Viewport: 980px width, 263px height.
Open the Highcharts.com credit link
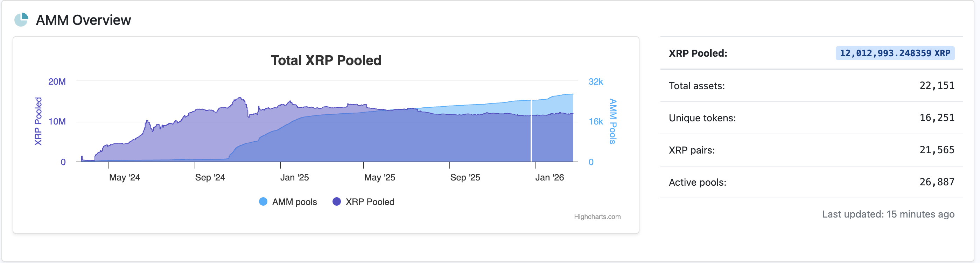pyautogui.click(x=597, y=216)
